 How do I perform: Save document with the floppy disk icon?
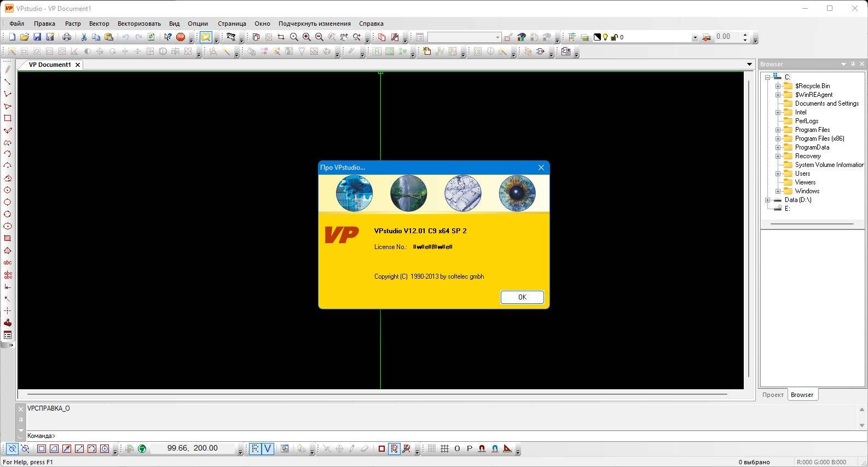[37, 37]
